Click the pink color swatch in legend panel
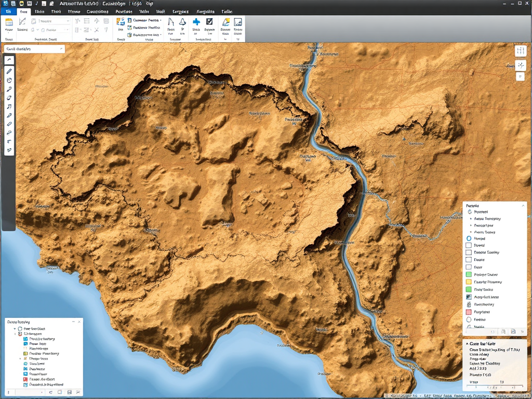 (468, 312)
